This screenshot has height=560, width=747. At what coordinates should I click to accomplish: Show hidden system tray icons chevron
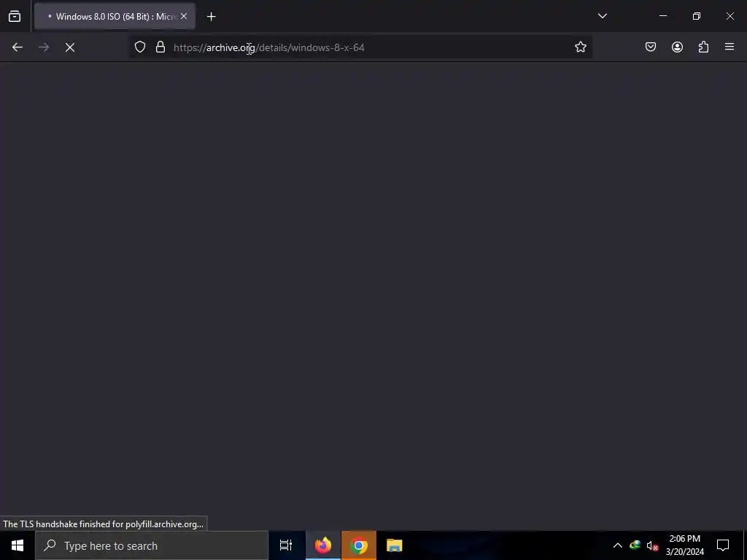pos(617,545)
